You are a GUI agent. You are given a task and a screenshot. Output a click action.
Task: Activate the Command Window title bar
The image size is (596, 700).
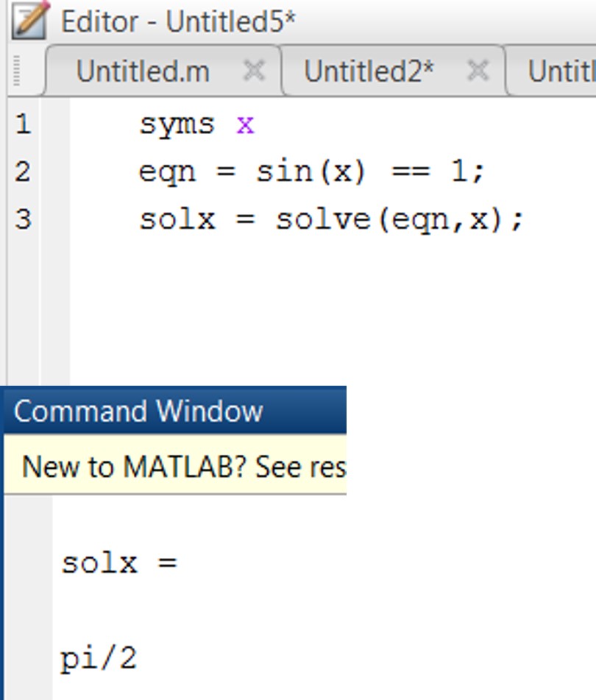175,410
